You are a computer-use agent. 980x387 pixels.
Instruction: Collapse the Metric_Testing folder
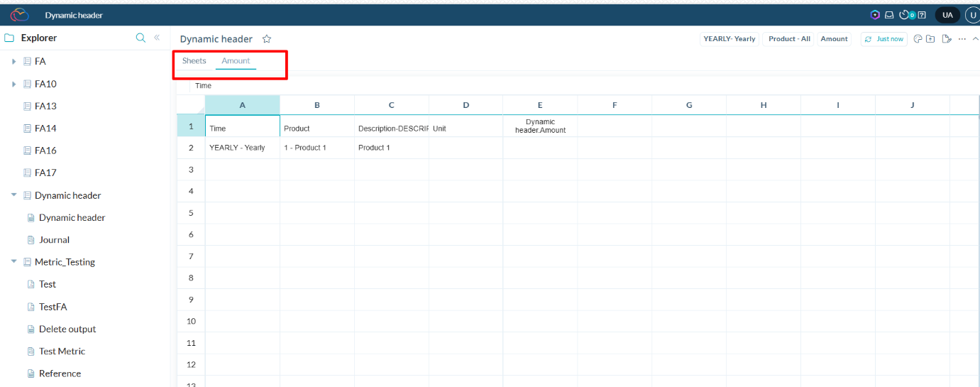point(13,262)
